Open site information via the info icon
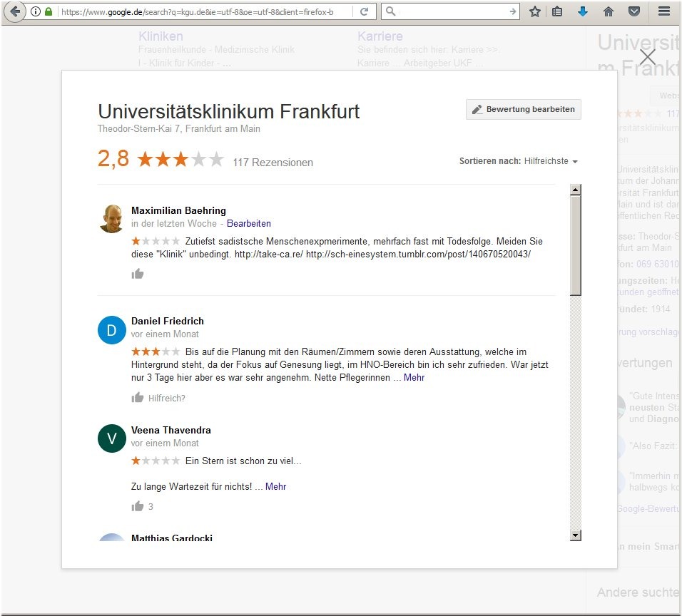Image resolution: width=682 pixels, height=616 pixels. point(36,11)
